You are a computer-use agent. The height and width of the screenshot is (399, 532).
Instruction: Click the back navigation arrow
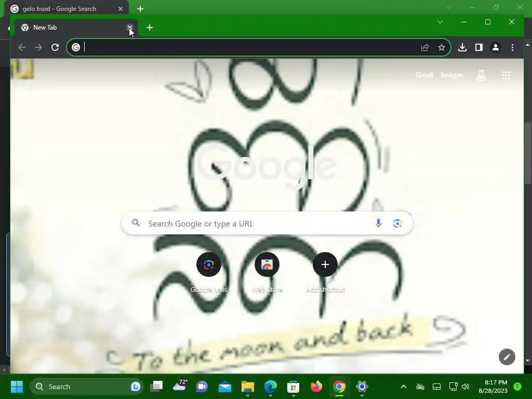(x=22, y=47)
